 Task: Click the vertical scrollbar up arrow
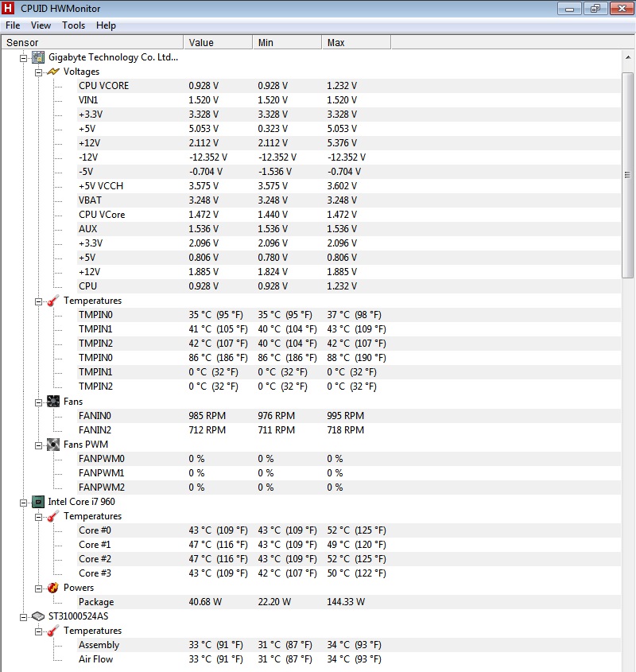(x=628, y=57)
